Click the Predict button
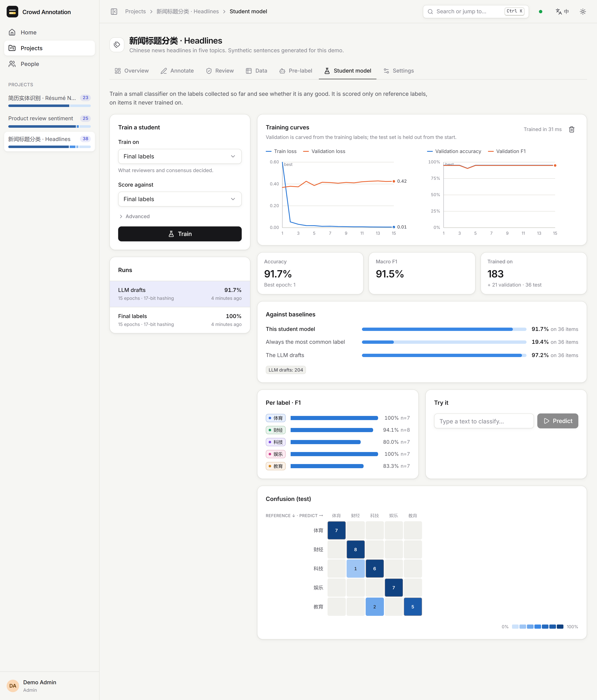Viewport: 597px width, 700px height. click(557, 421)
